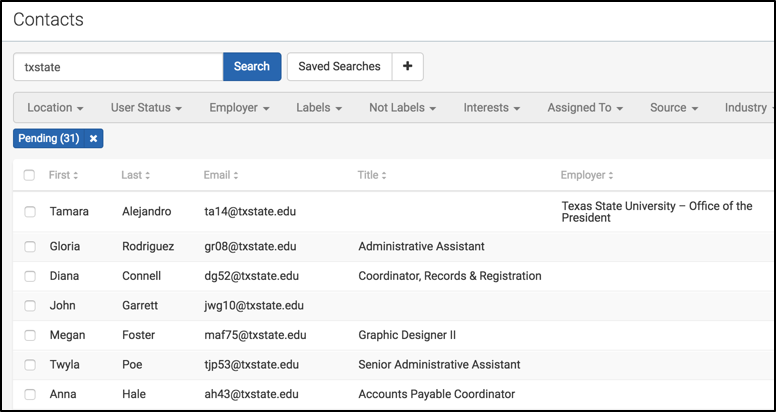Click the first name Tamara
Screen dimensions: 776x412
tap(69, 212)
